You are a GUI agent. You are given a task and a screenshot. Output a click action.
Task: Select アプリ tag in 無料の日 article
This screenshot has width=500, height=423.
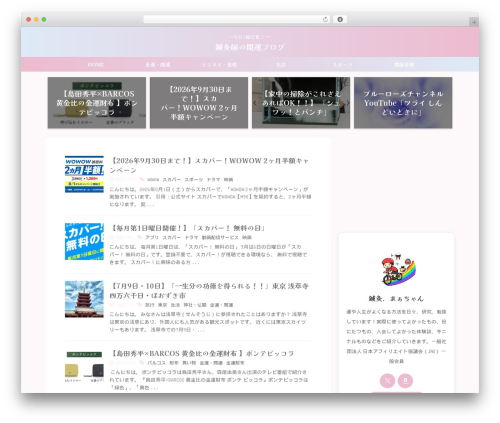pos(152,238)
